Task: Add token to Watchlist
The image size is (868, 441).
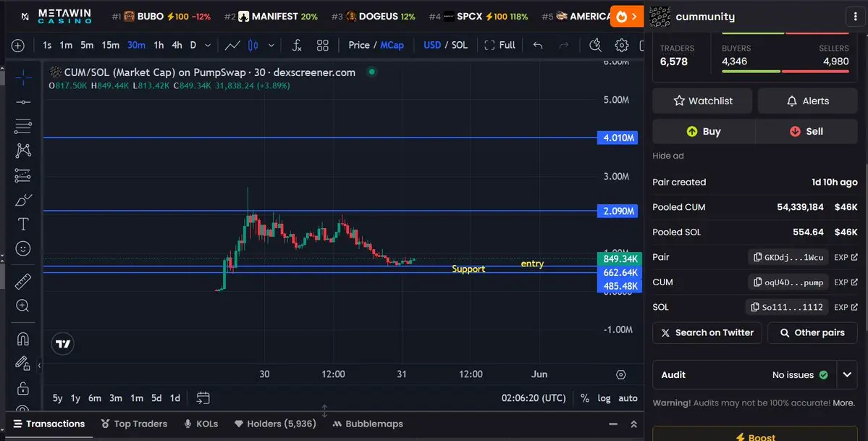Action: click(702, 101)
